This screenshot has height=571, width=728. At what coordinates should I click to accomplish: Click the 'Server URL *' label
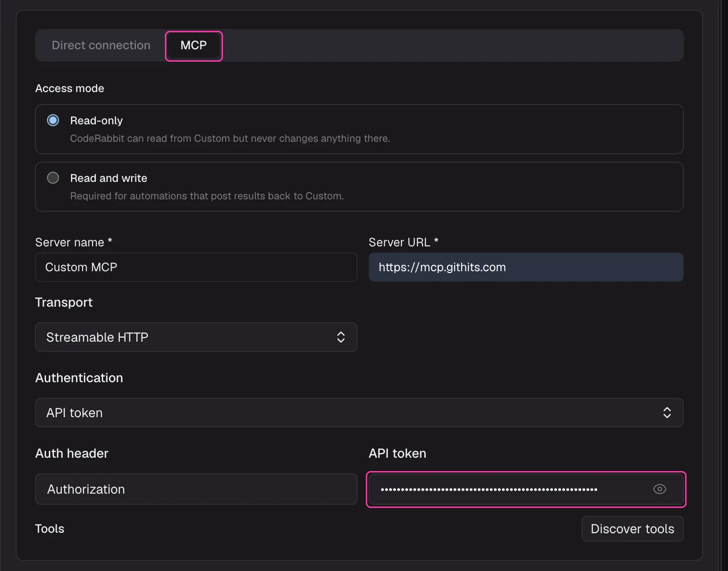(404, 242)
